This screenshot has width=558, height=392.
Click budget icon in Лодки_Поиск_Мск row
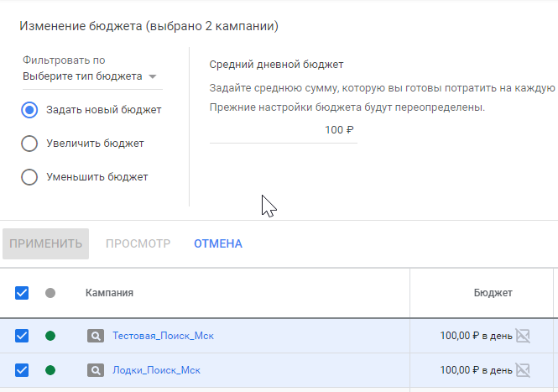pos(523,369)
